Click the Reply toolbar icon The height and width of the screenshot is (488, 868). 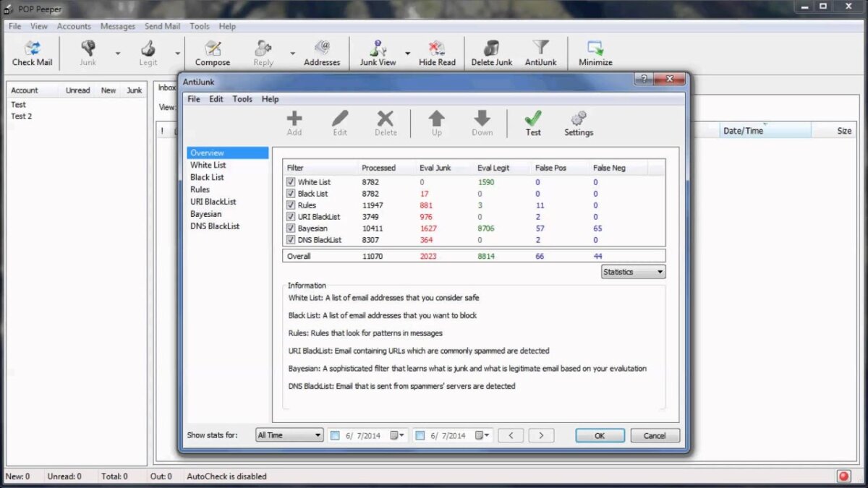[263, 48]
